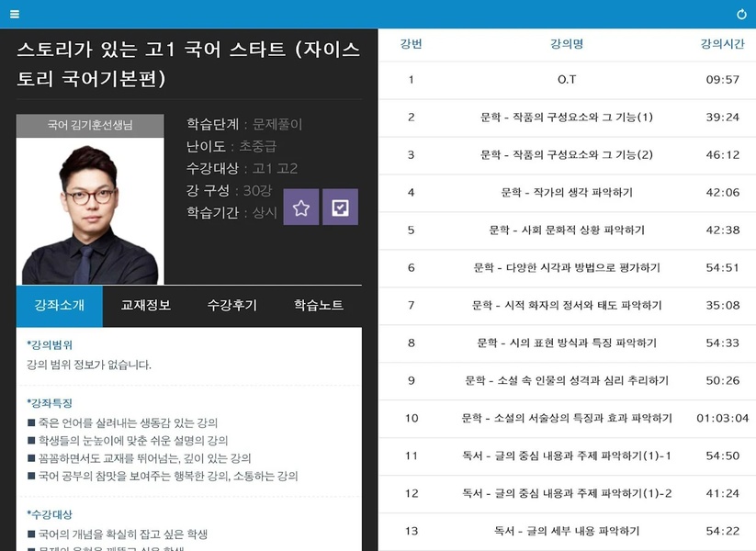This screenshot has width=756, height=551.
Task: Click the *강의범위 heading
Action: (50, 345)
